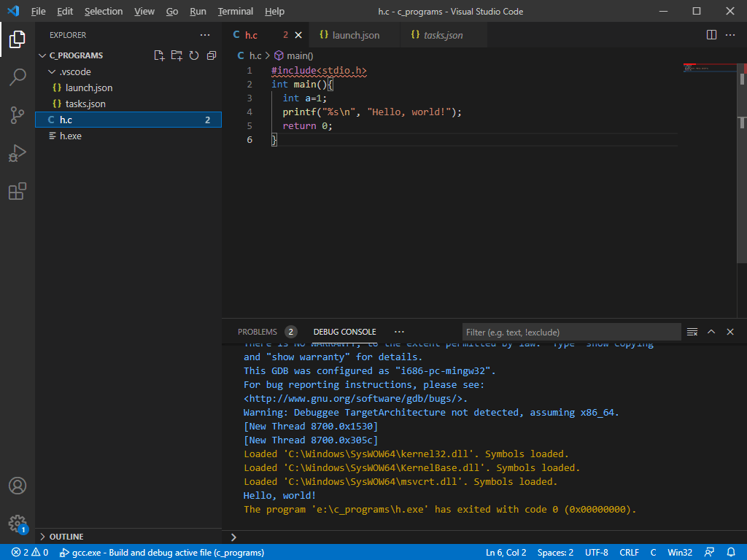747x560 pixels.
Task: Click the New File icon in Explorer
Action: 159,55
